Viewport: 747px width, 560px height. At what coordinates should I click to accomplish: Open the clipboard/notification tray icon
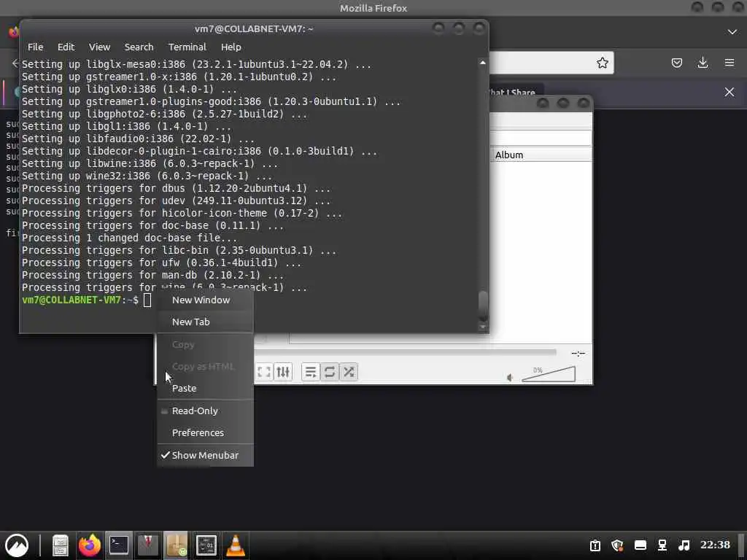tap(595, 545)
